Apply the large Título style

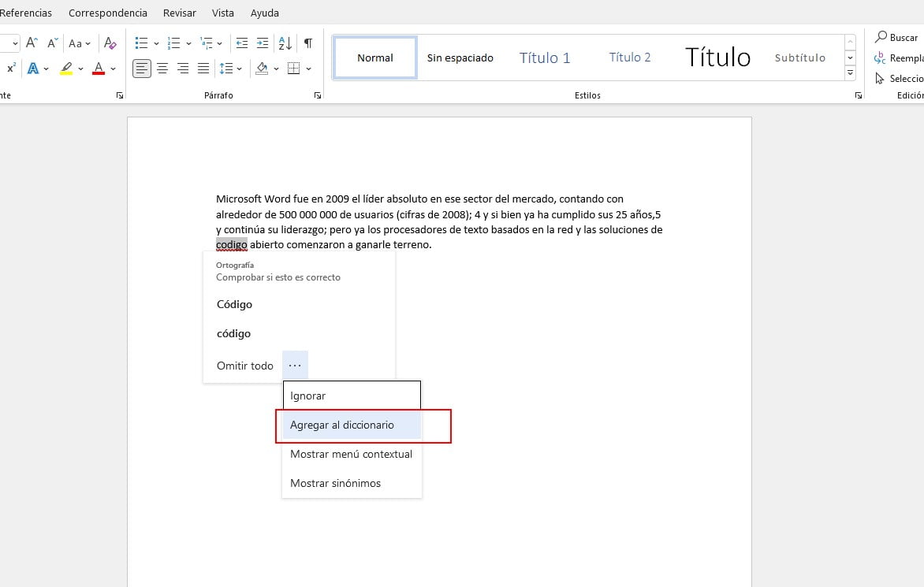click(717, 58)
